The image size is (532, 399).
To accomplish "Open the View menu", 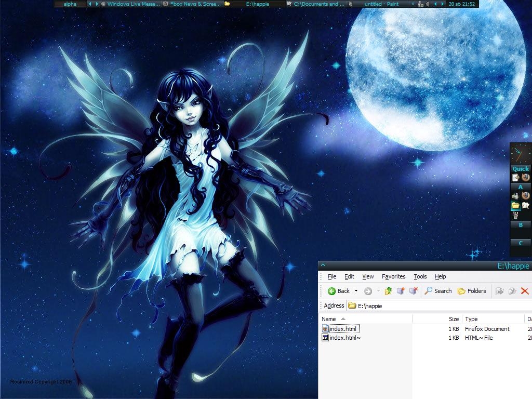I will pos(368,276).
